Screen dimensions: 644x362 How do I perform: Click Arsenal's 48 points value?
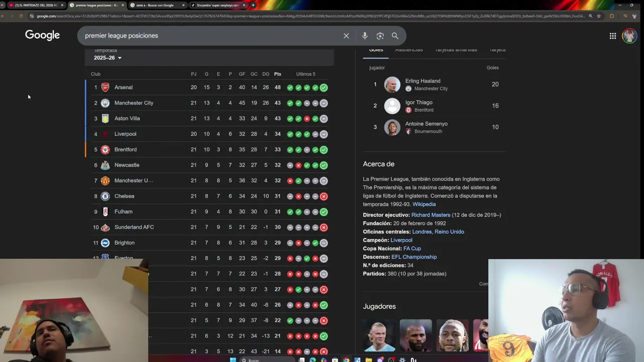tap(278, 87)
